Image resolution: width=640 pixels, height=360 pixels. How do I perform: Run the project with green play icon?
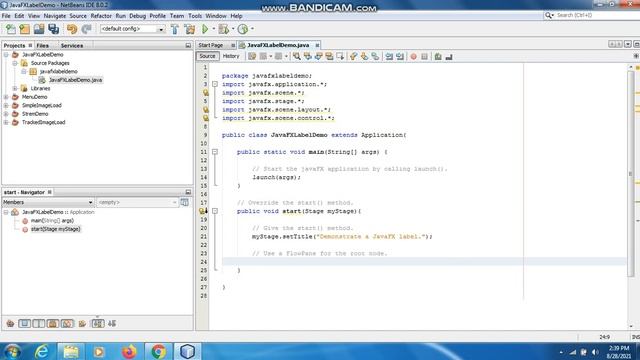pyautogui.click(x=205, y=29)
